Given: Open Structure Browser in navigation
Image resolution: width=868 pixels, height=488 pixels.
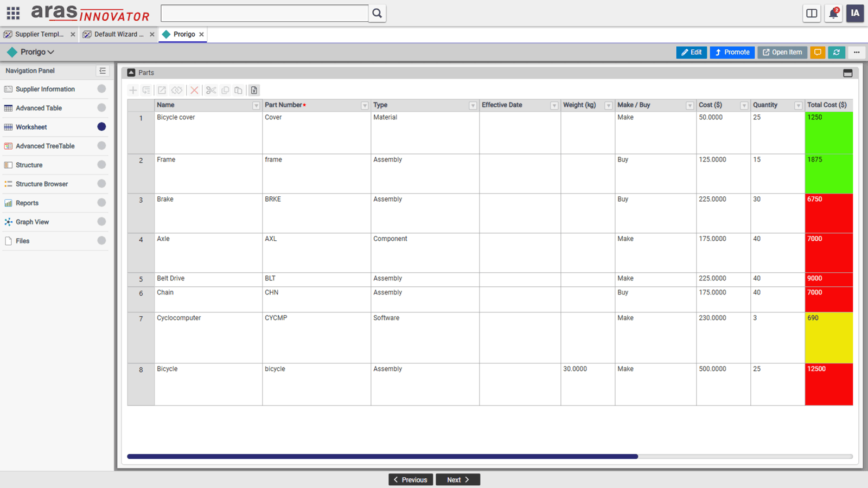Looking at the screenshot, I should tap(54, 184).
